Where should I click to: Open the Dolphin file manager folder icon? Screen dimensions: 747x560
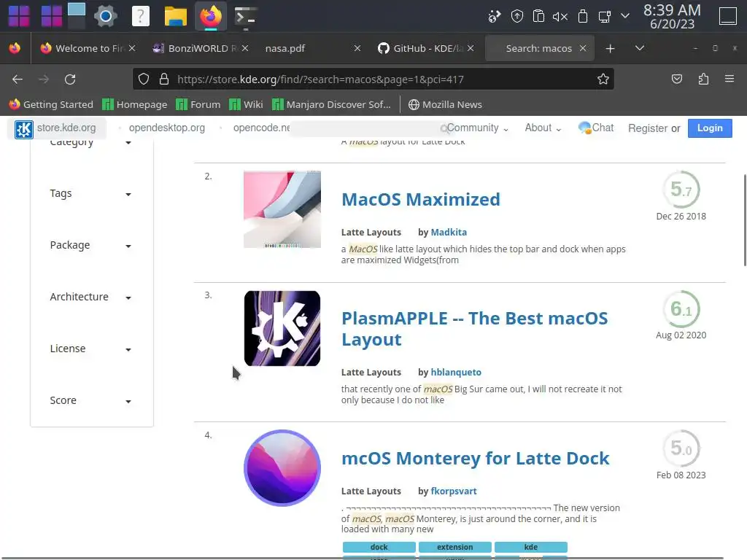175,16
